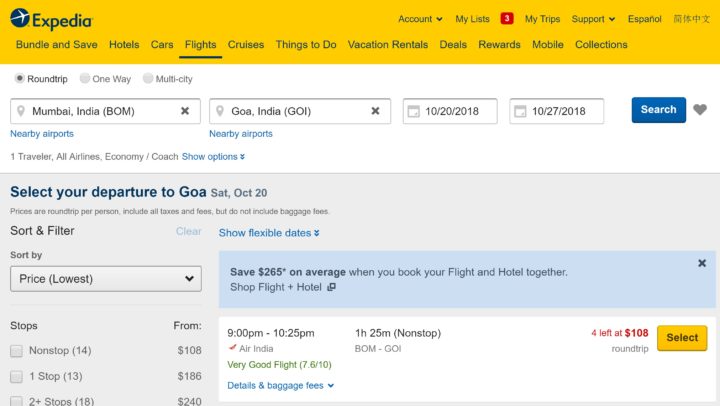Open the Price (Lowest) sort dropdown
The width and height of the screenshot is (720, 406).
[106, 279]
